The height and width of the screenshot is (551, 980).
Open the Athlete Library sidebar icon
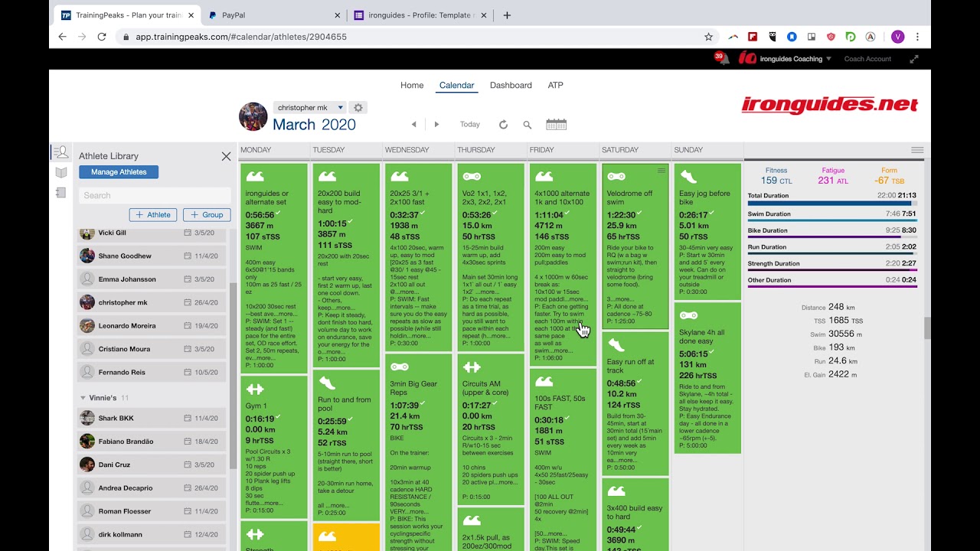coord(61,152)
